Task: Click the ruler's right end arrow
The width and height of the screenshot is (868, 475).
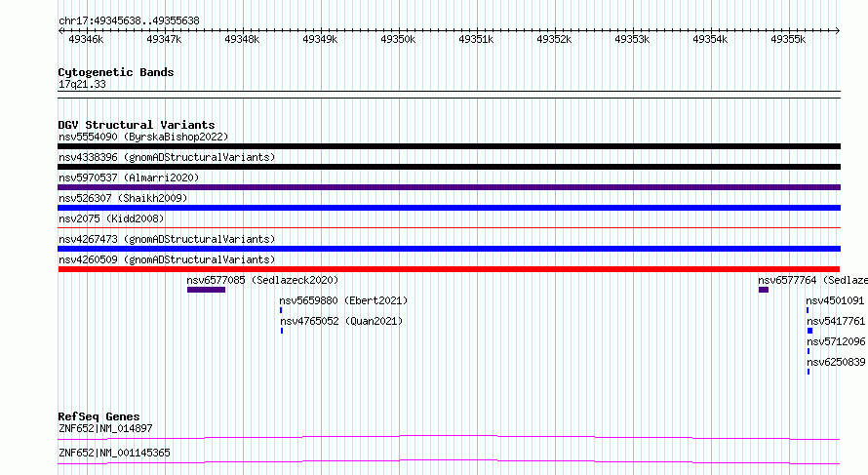Action: (838, 30)
